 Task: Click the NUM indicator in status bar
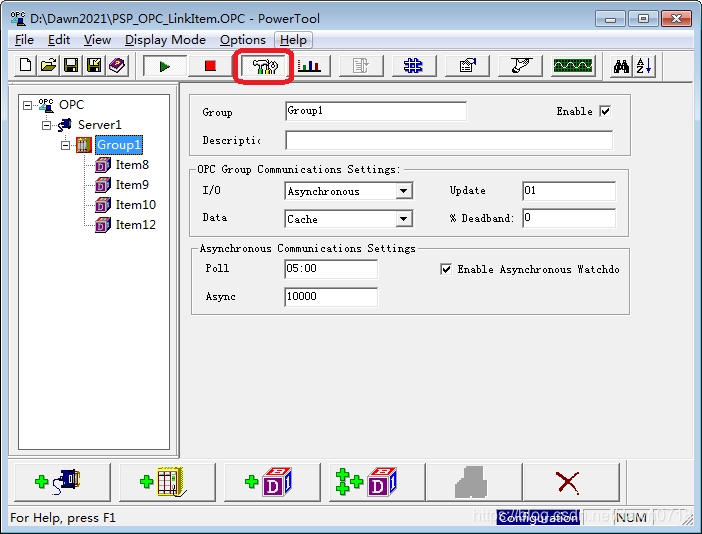point(631,517)
